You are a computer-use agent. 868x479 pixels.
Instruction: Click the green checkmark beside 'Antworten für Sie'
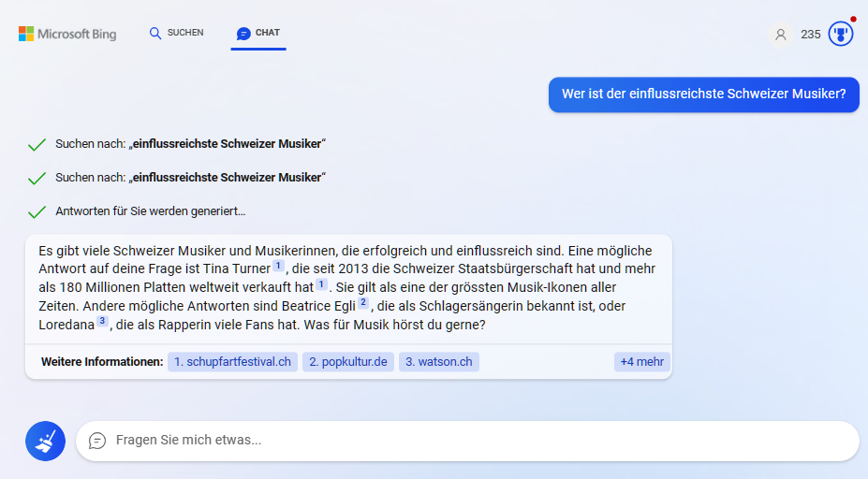coord(37,211)
